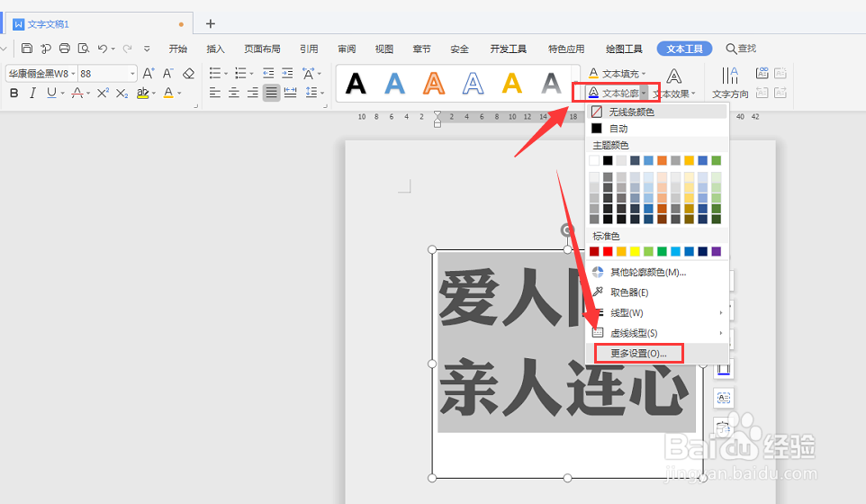Clear formatting with eraser icon

pyautogui.click(x=188, y=74)
